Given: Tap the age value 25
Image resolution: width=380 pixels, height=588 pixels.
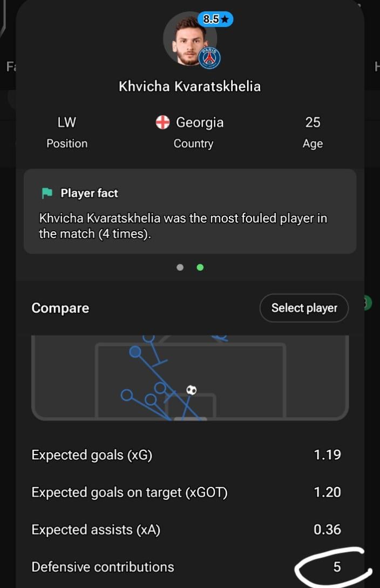Looking at the screenshot, I should 313,123.
